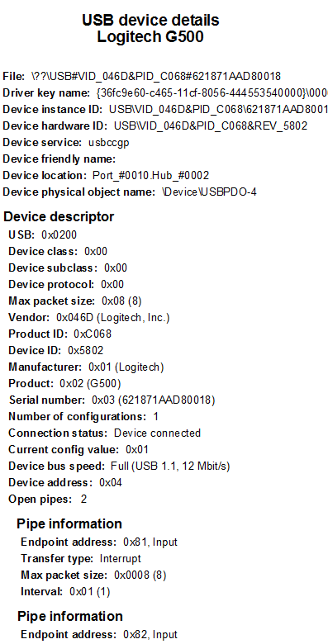Click the Device hardware ID value
This screenshot has height=644, width=328.
pos(211,126)
